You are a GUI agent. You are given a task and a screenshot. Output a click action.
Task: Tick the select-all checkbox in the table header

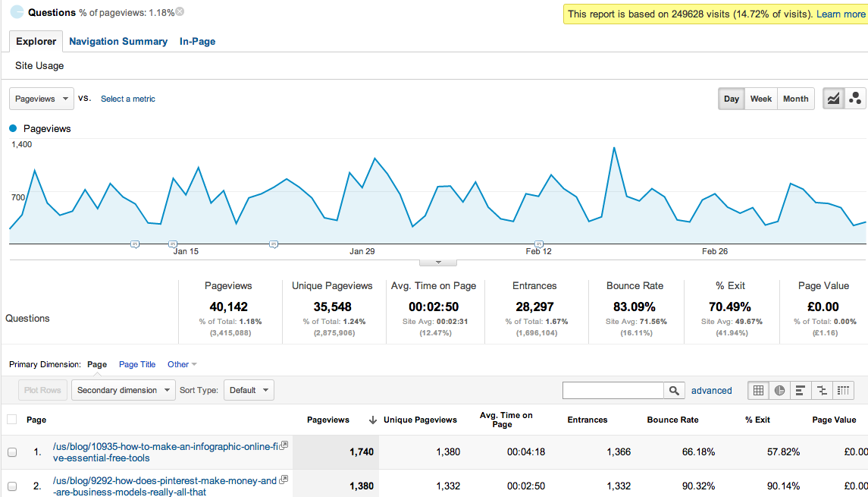[x=11, y=420]
